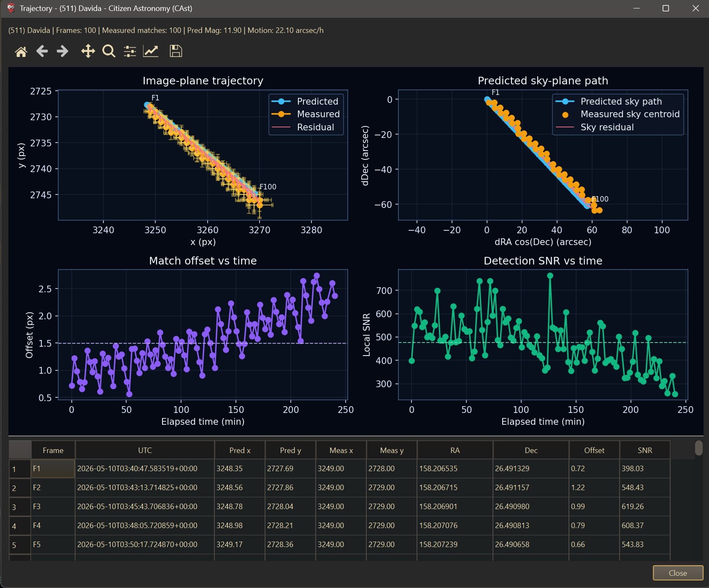This screenshot has height=588, width=709.
Task: Activate the Zoom magnifier tool
Action: tap(109, 51)
